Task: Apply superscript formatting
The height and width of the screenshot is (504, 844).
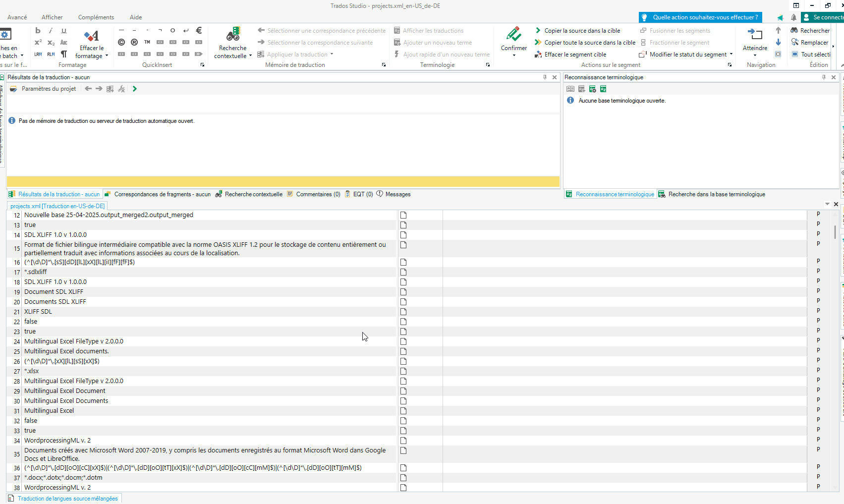Action: 38,43
